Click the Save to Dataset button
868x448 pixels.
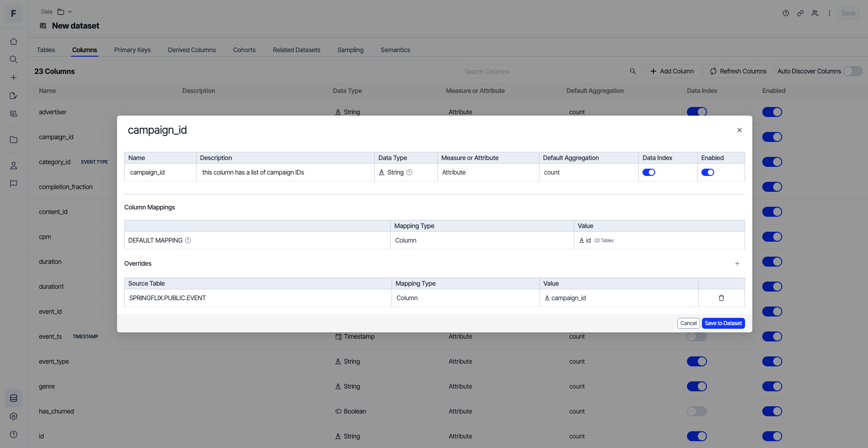[x=723, y=323]
